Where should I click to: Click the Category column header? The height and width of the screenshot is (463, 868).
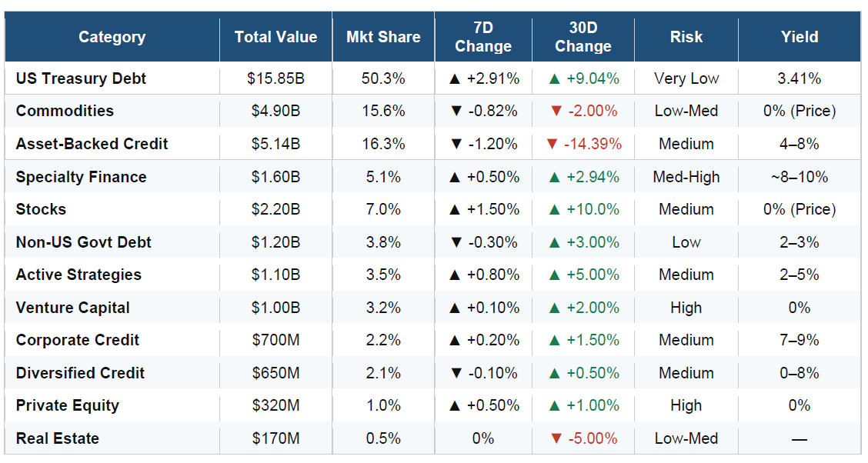[112, 37]
